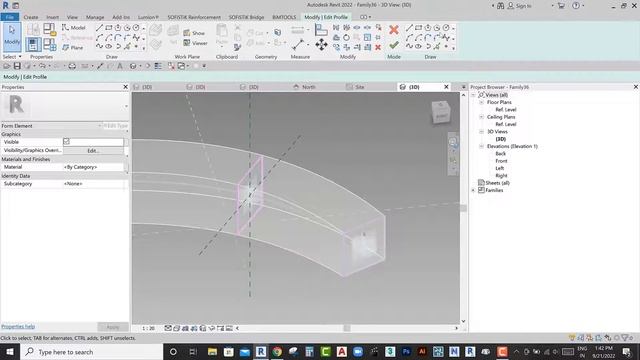This screenshot has width=640, height=360.
Task: Open the Customize Quick Access Toolbar dropdown
Action: coord(204,66)
